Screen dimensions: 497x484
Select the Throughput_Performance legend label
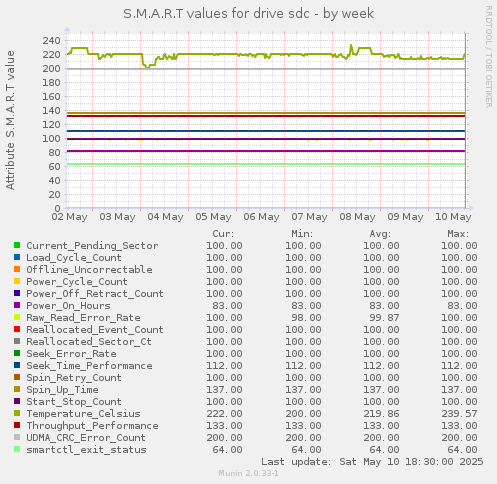pyautogui.click(x=92, y=426)
